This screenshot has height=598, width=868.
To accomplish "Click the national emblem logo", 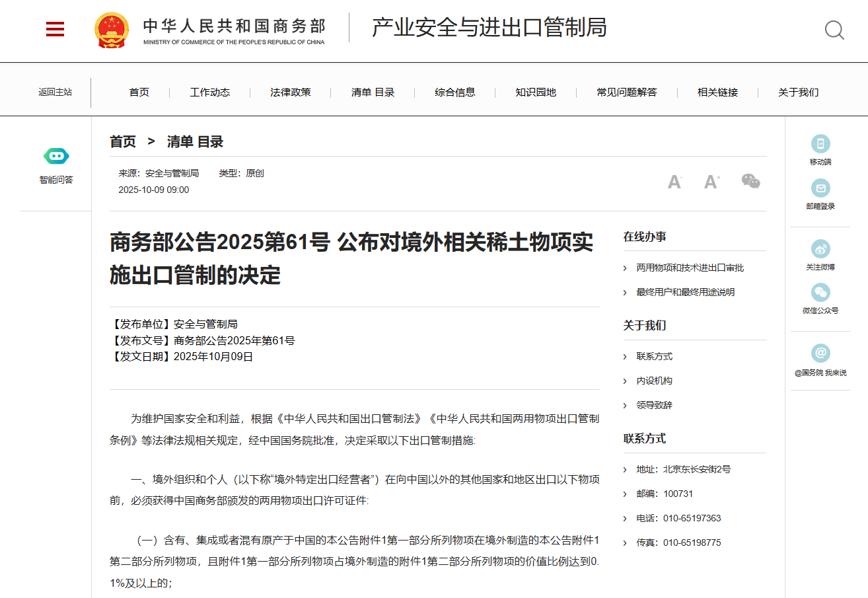I will (112, 30).
